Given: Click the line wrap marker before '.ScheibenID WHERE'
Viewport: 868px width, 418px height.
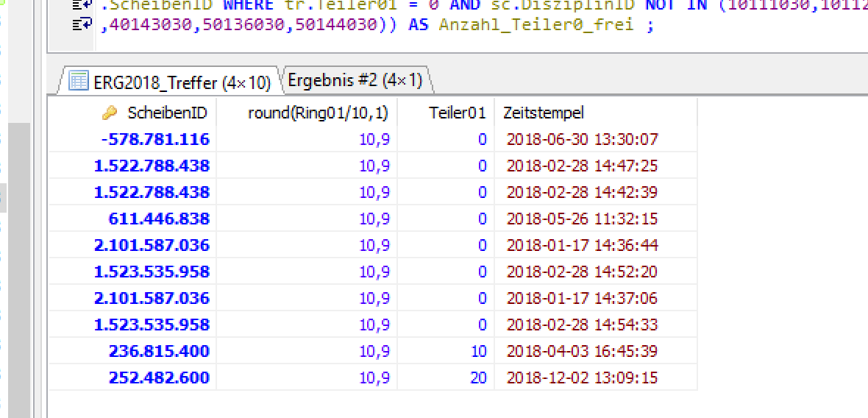Looking at the screenshot, I should pos(81,4).
